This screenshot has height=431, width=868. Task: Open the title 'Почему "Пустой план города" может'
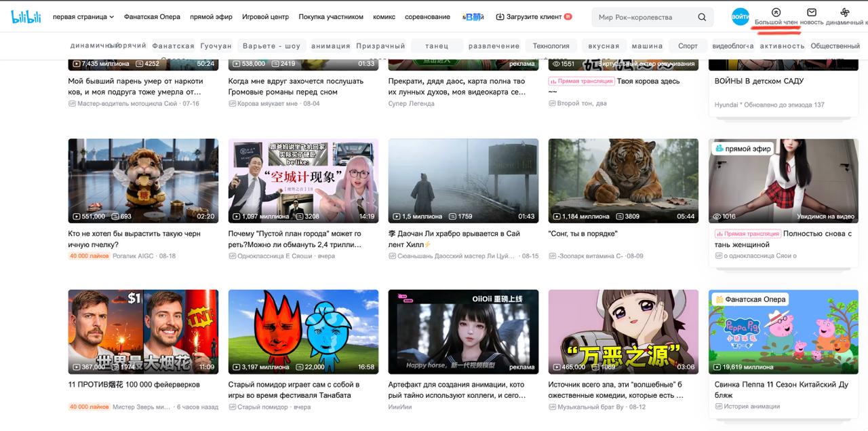[x=295, y=239]
